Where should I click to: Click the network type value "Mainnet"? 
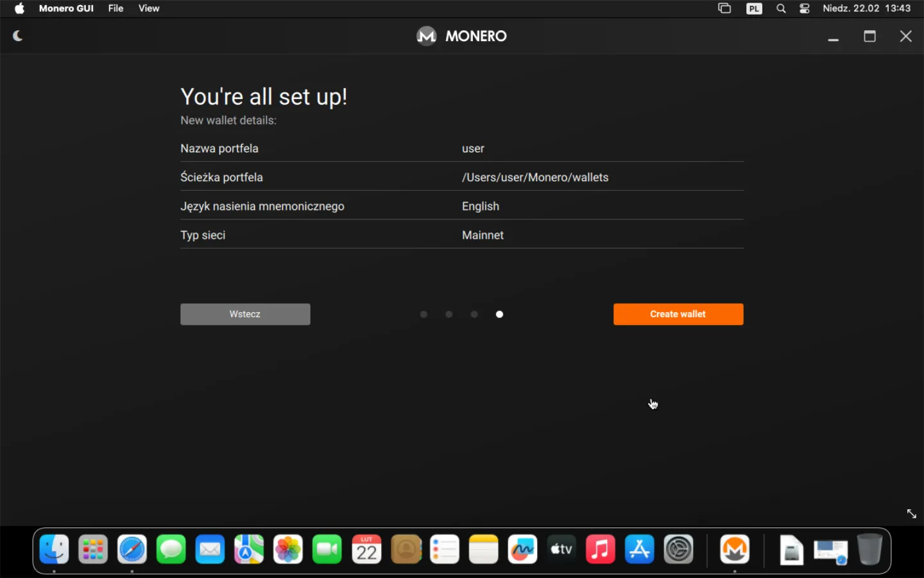(483, 235)
